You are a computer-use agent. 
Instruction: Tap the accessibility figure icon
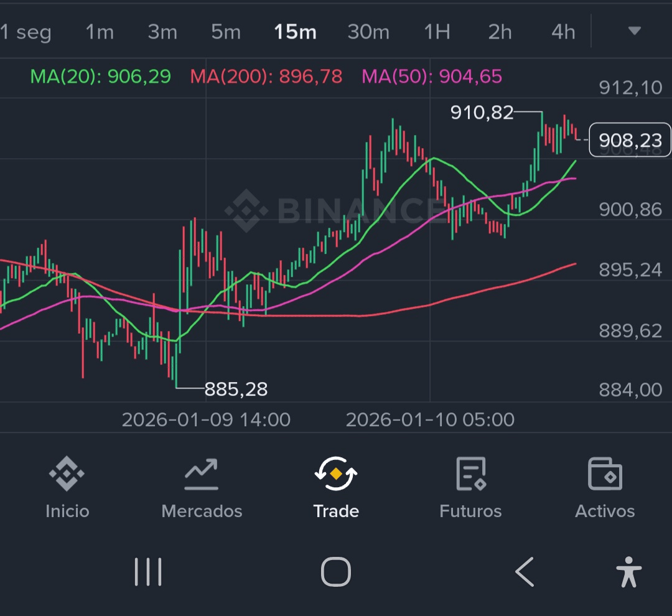point(628,571)
